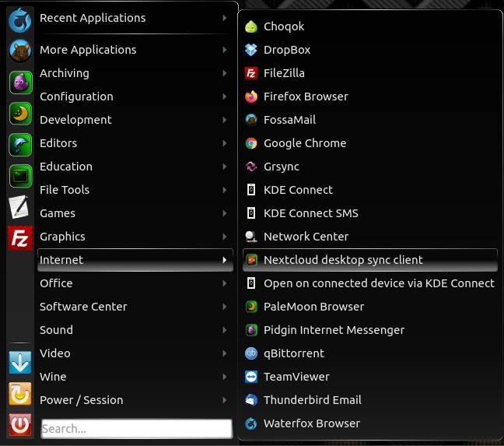Open PaleMoon moon icon in sidebar
The height and width of the screenshot is (446, 504).
coord(20,114)
